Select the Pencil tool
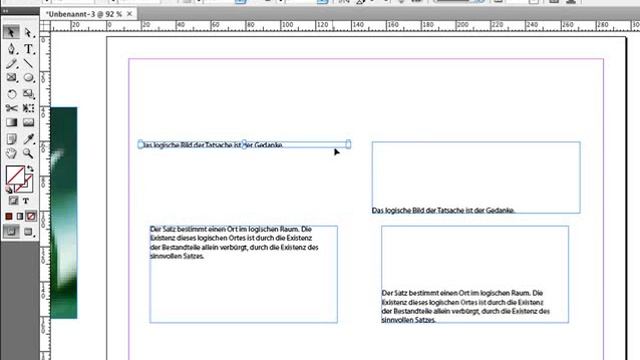Image resolution: width=640 pixels, height=360 pixels. (x=11, y=63)
